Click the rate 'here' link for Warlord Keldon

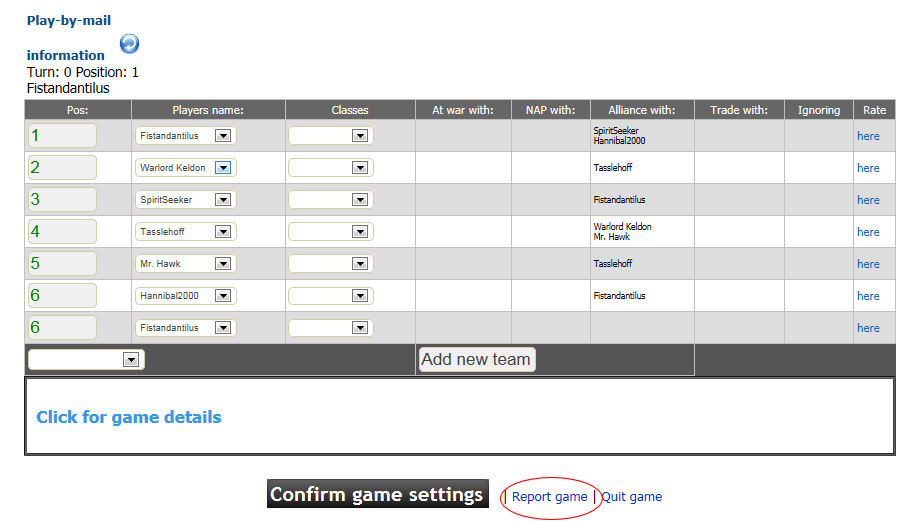coord(867,168)
